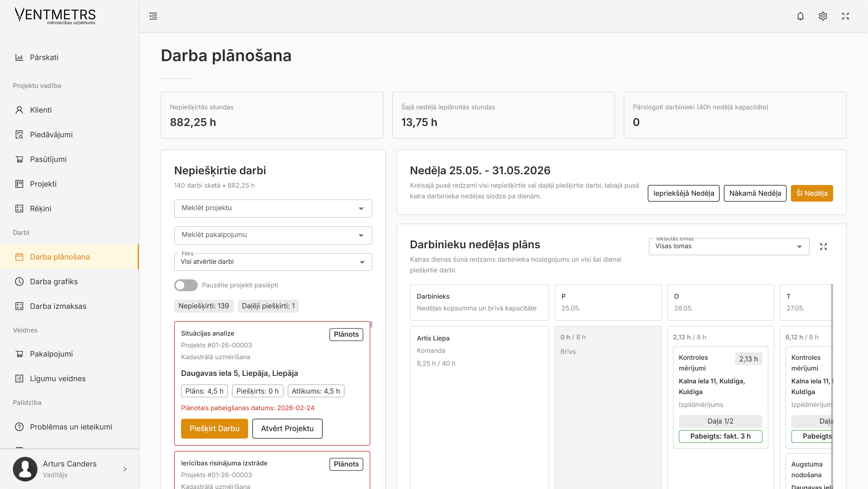Open the Meklēt projektu dropdown

point(273,208)
